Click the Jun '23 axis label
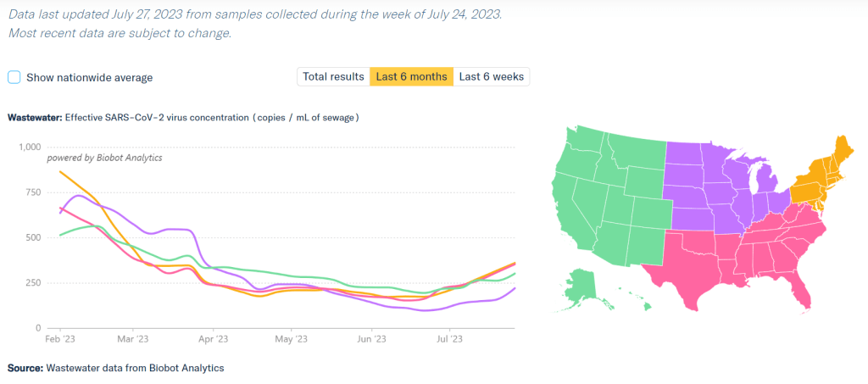 tap(372, 339)
